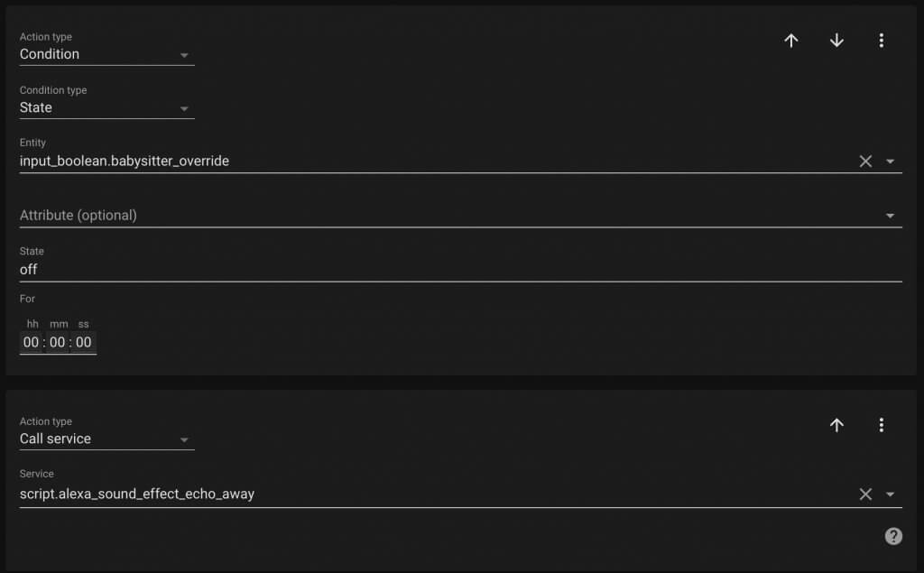Move the Call service action up
924x573 pixels.
[x=836, y=425]
